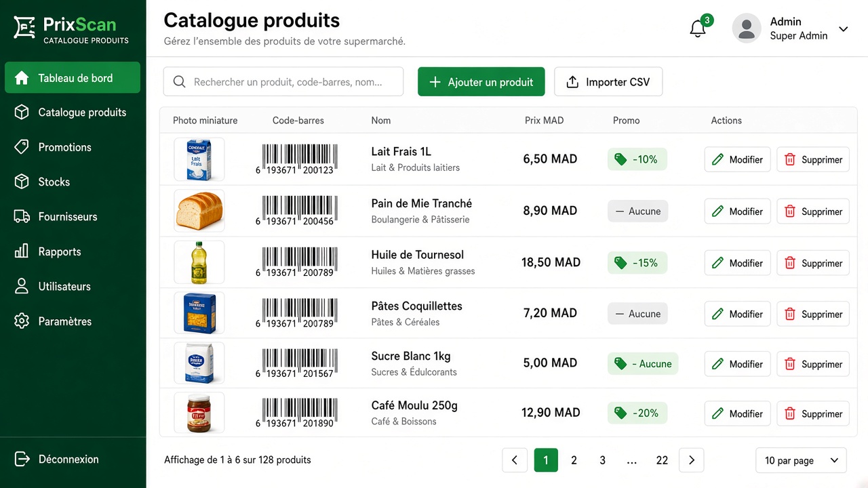
Task: Click the box icon beside Catalogue produits
Action: [x=22, y=113]
